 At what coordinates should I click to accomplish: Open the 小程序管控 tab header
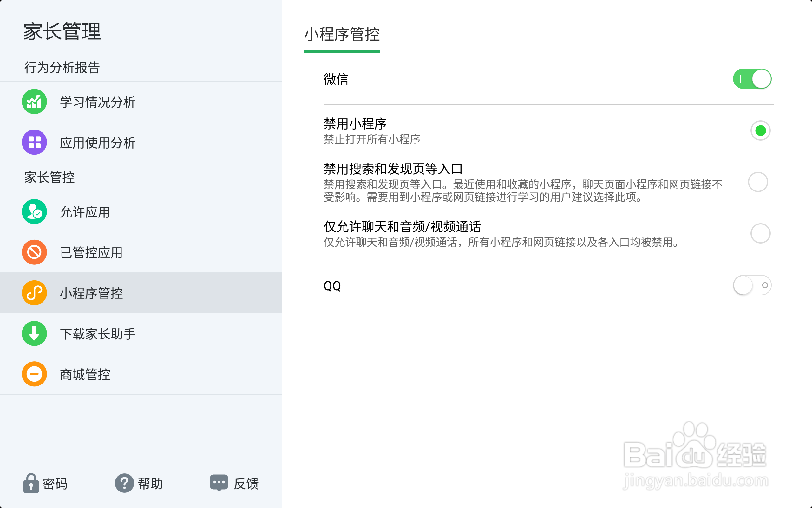point(342,35)
